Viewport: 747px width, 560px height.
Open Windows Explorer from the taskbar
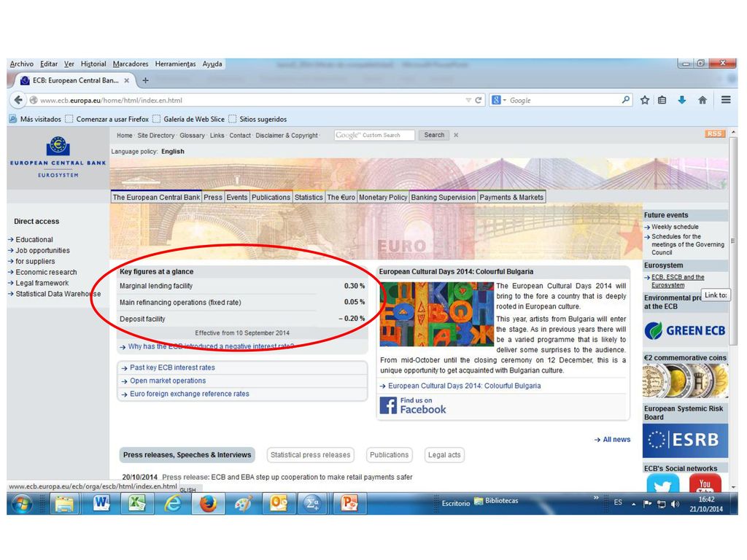click(64, 503)
